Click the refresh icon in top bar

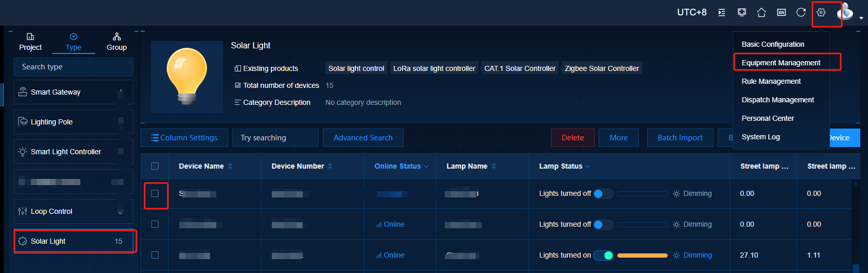point(801,12)
